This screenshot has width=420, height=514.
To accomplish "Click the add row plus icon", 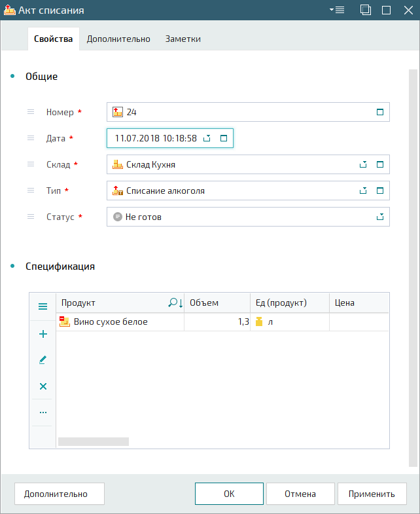I will click(43, 334).
